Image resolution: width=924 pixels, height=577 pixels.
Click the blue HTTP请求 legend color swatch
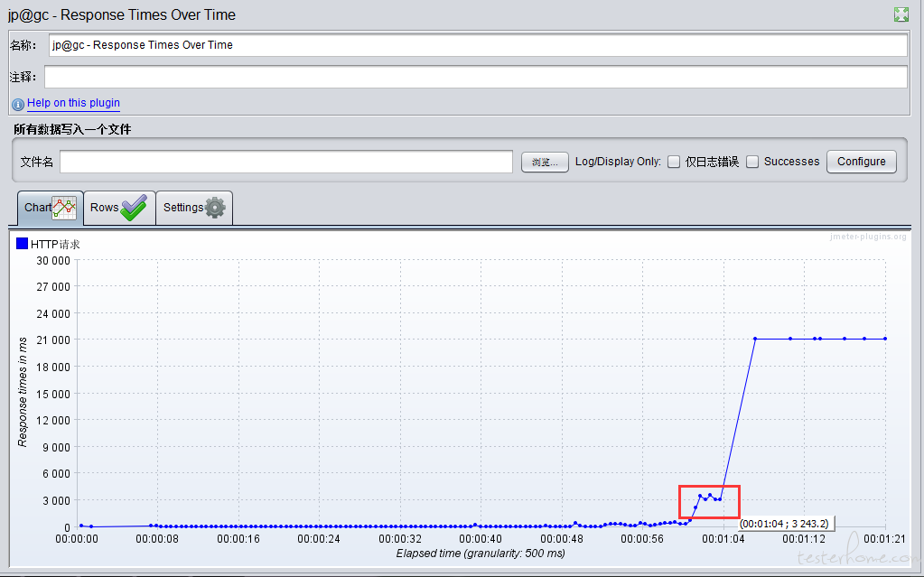coord(22,243)
